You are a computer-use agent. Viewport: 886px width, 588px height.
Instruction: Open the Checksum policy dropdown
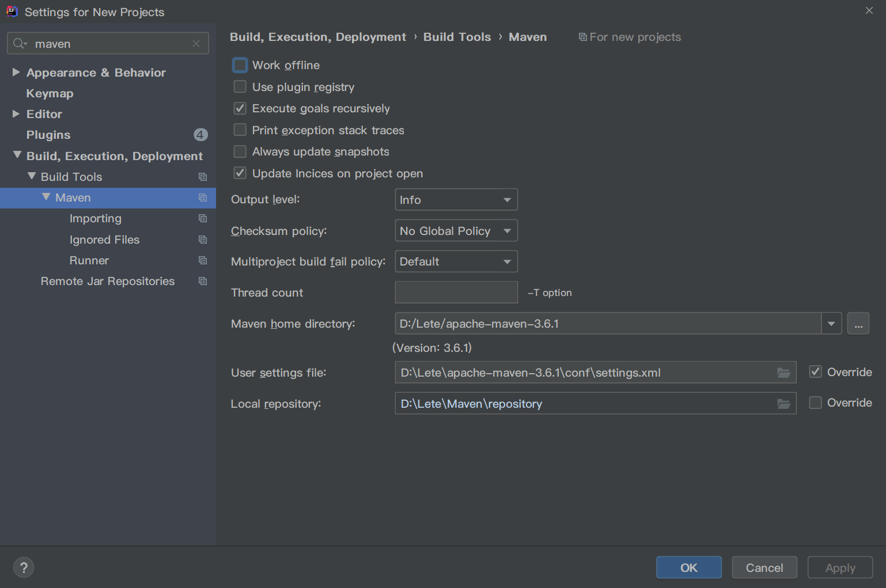(456, 231)
